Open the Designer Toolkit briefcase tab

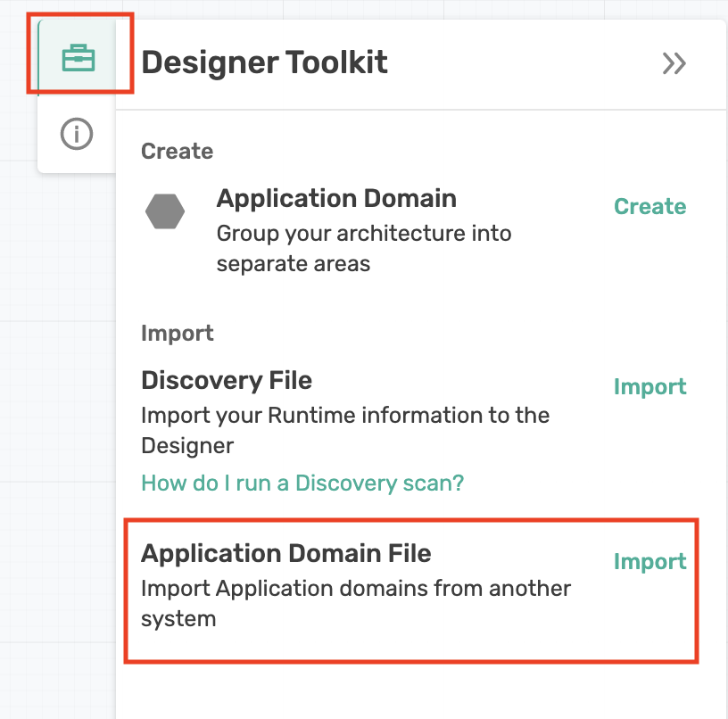coord(78,59)
